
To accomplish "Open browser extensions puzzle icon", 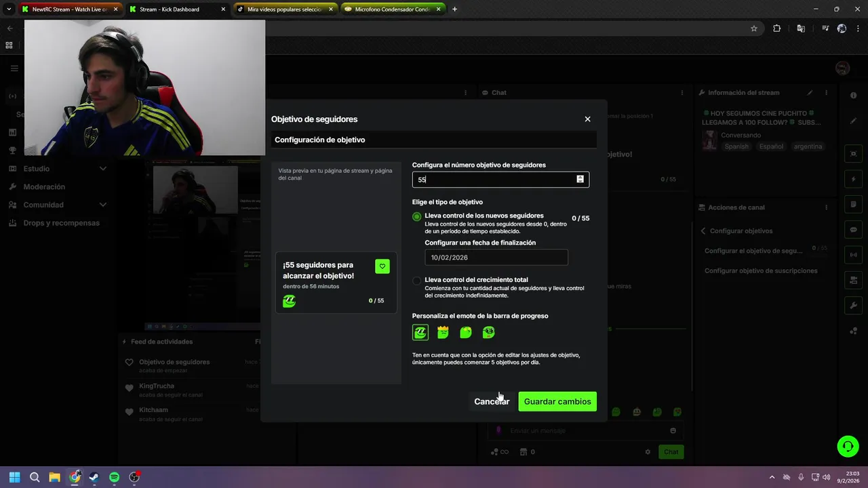I will pyautogui.click(x=777, y=28).
